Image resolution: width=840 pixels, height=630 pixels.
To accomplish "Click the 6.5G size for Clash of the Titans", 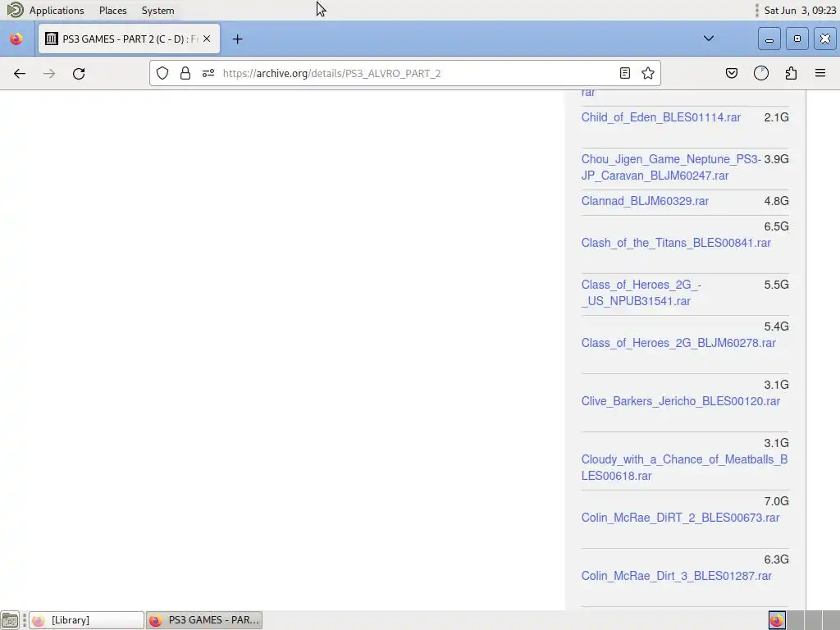I will coord(776,226).
